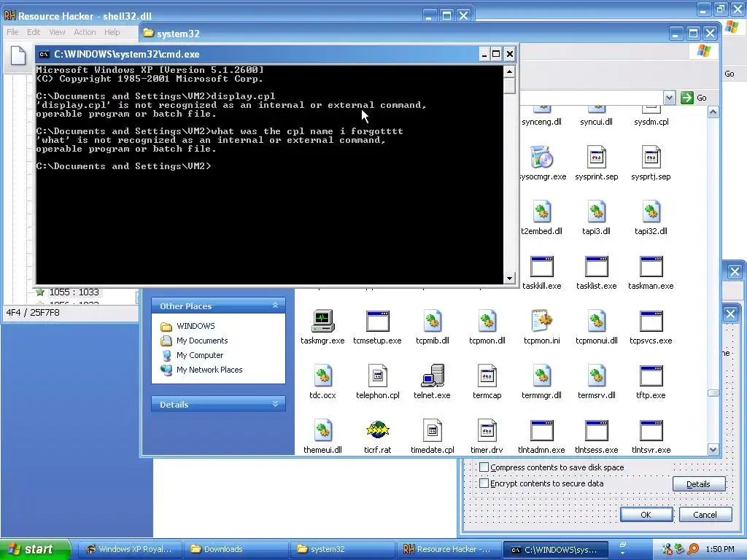The height and width of the screenshot is (560, 747).
Task: Select the termcap file icon
Action: (487, 376)
